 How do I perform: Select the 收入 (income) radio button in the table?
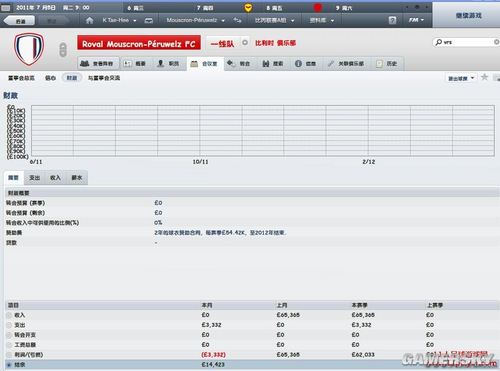(x=9, y=315)
